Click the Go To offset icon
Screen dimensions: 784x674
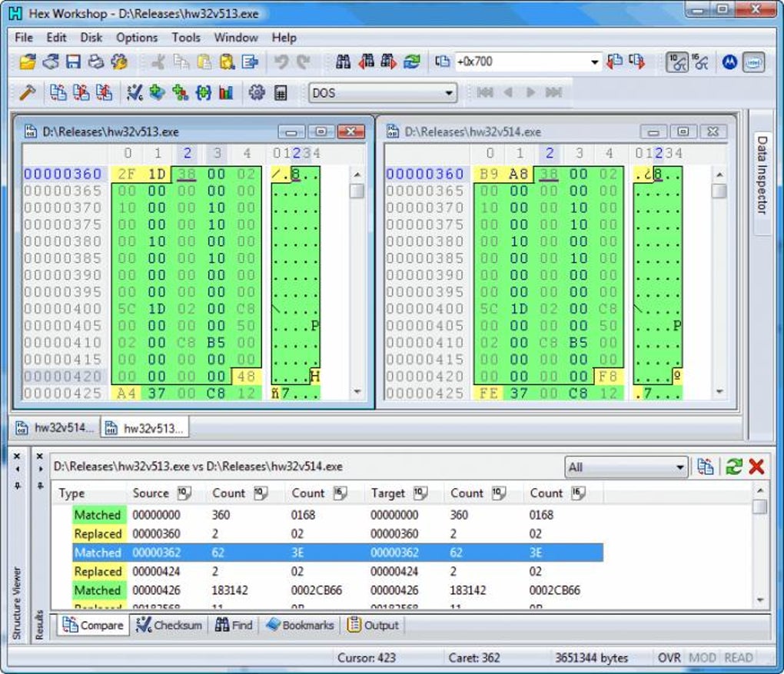click(x=442, y=62)
